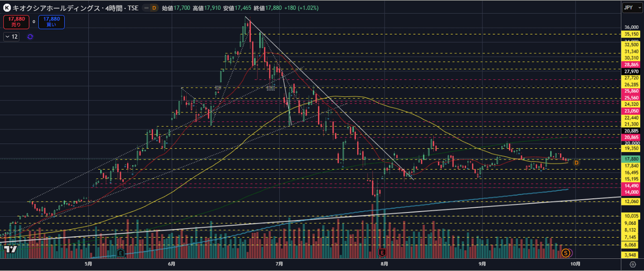Toggle the 'D' data mode pill indicator
This screenshot has width=644, height=271.
pos(154,8)
